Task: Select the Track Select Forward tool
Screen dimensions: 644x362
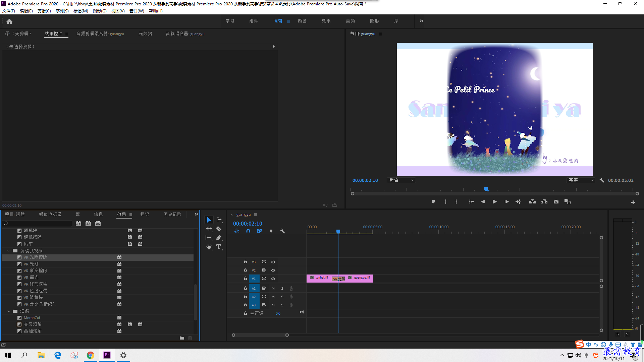Action: [219, 220]
